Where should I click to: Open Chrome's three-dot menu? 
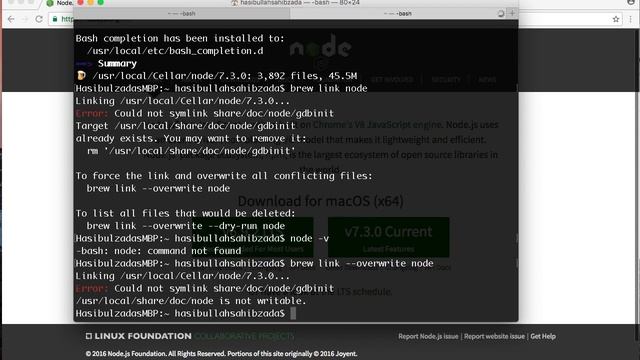tap(631, 19)
